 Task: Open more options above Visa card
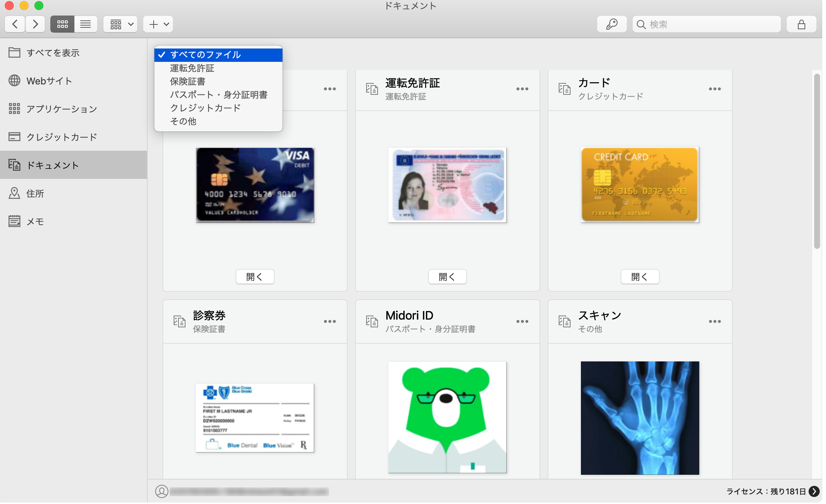(x=330, y=89)
